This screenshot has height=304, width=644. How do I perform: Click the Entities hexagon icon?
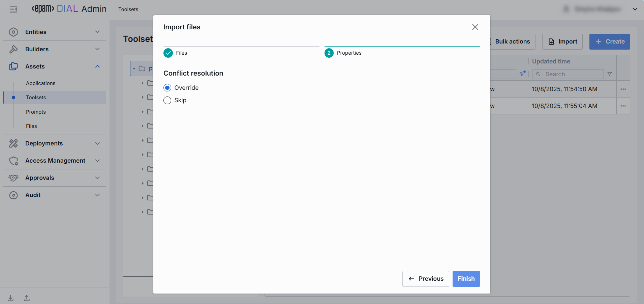click(x=13, y=32)
